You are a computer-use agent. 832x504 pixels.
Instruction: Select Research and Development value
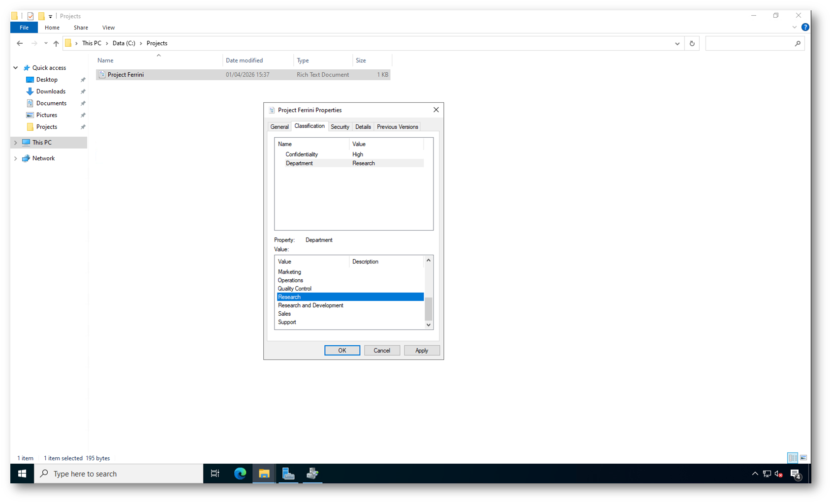coord(310,305)
